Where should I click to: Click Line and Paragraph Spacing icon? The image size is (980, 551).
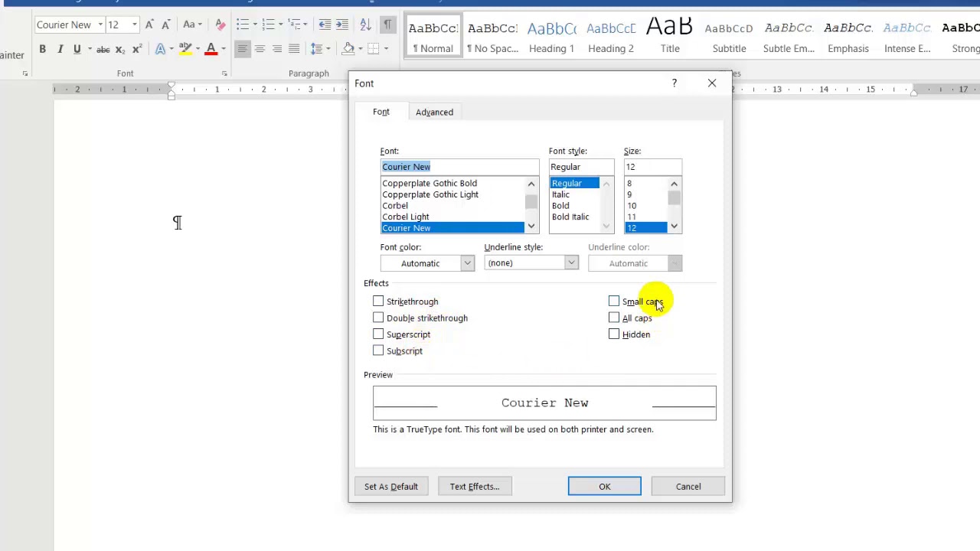(316, 49)
